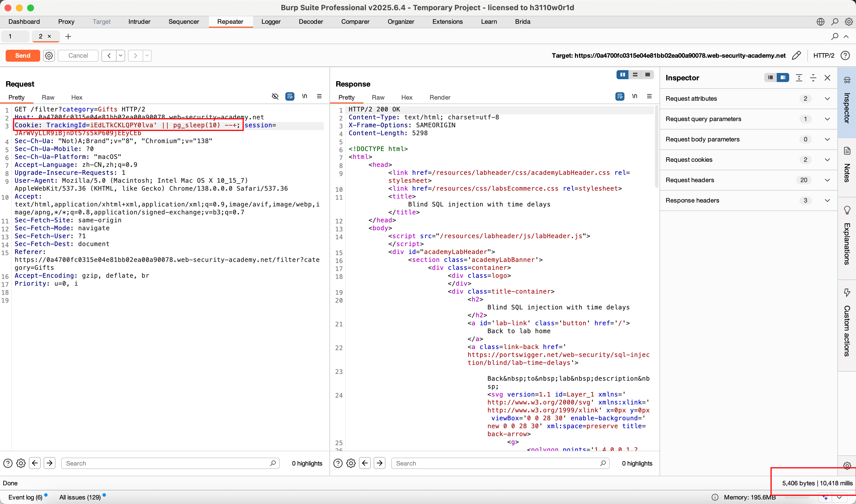The width and height of the screenshot is (856, 504).
Task: Click response search input field
Action: [x=500, y=463]
